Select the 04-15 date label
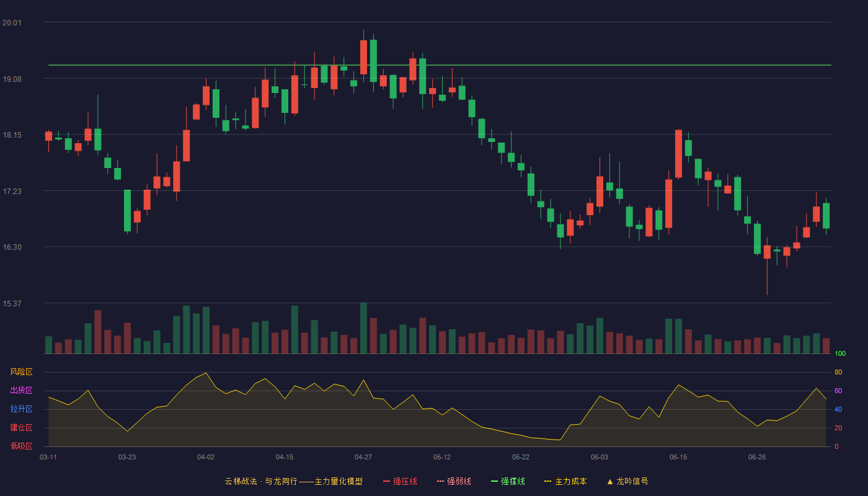Image resolution: width=868 pixels, height=496 pixels. coord(285,457)
